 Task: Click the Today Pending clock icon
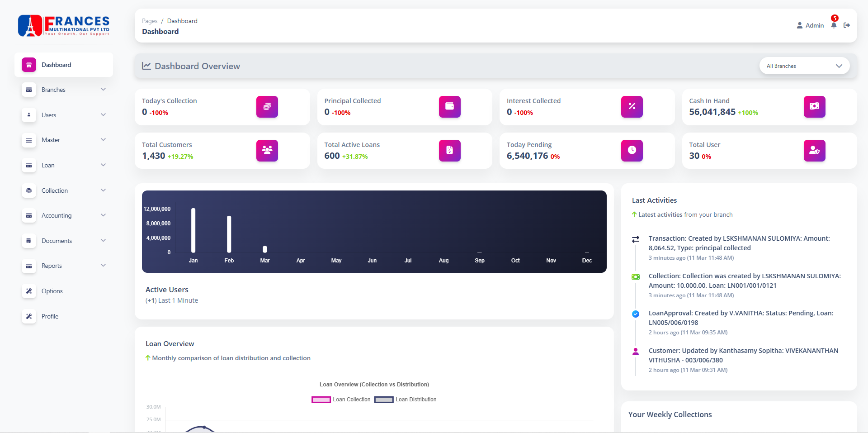coord(632,151)
